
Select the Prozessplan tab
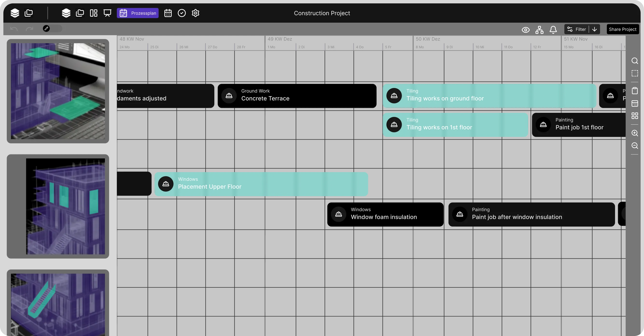point(138,13)
